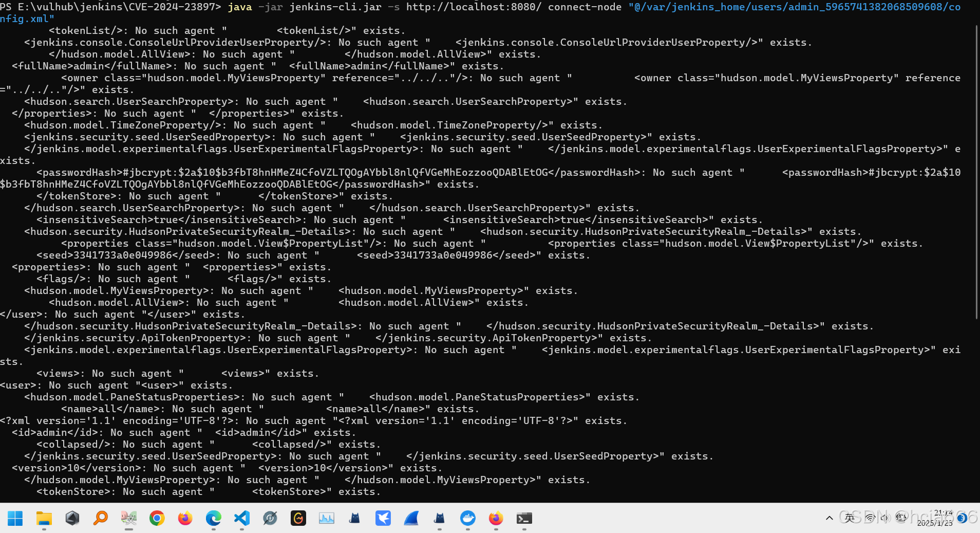The image size is (980, 533).
Task: Click the first <views> output text
Action: [58, 373]
